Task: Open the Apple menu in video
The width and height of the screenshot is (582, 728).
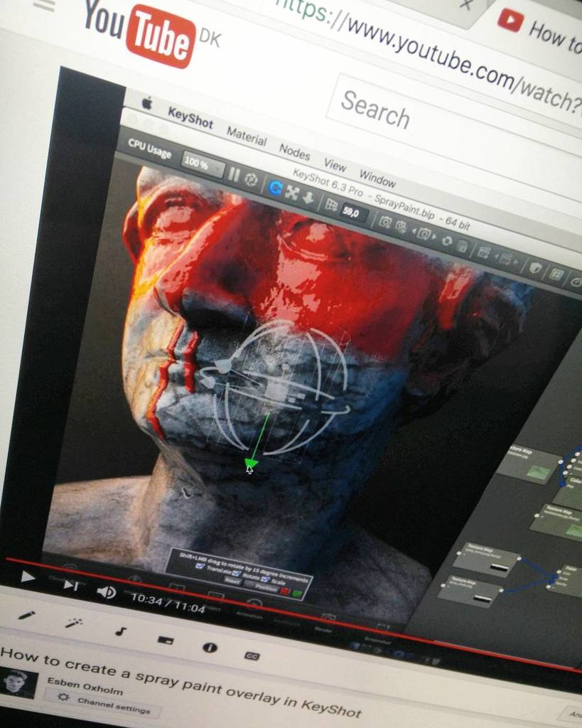Action: pos(146,103)
